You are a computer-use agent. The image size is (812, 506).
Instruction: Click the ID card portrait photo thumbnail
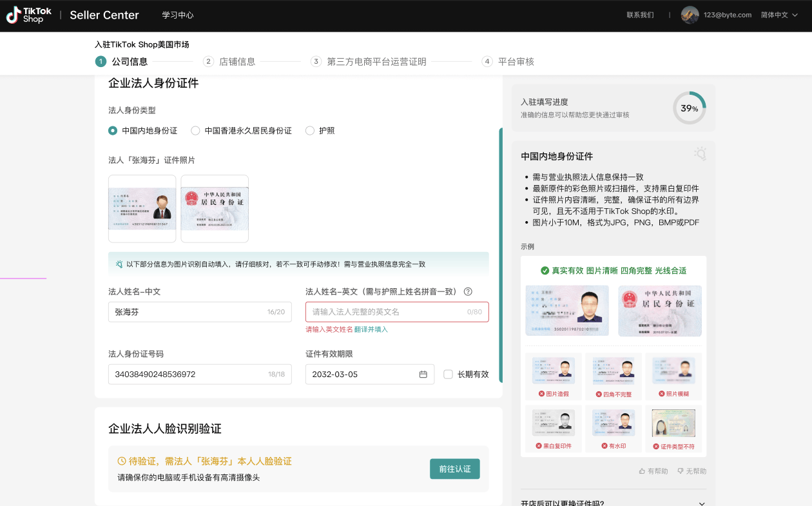point(142,208)
